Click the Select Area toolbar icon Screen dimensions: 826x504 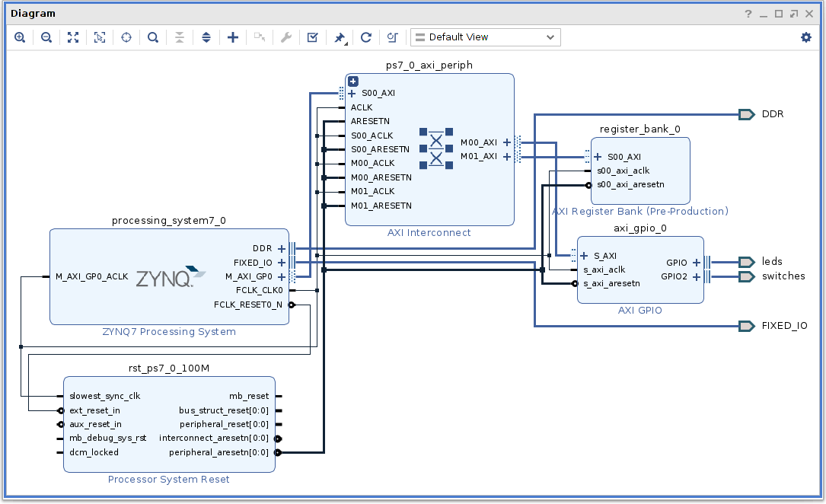(x=100, y=37)
